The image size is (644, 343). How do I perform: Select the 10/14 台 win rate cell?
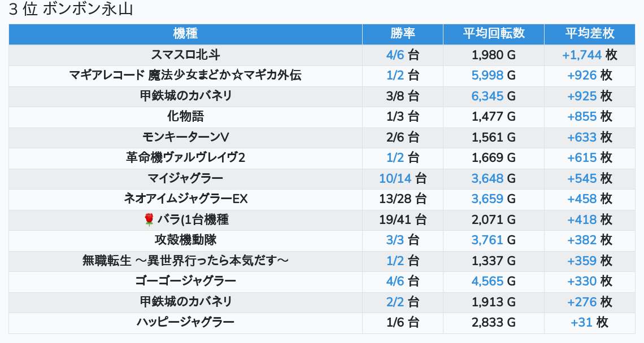point(402,178)
